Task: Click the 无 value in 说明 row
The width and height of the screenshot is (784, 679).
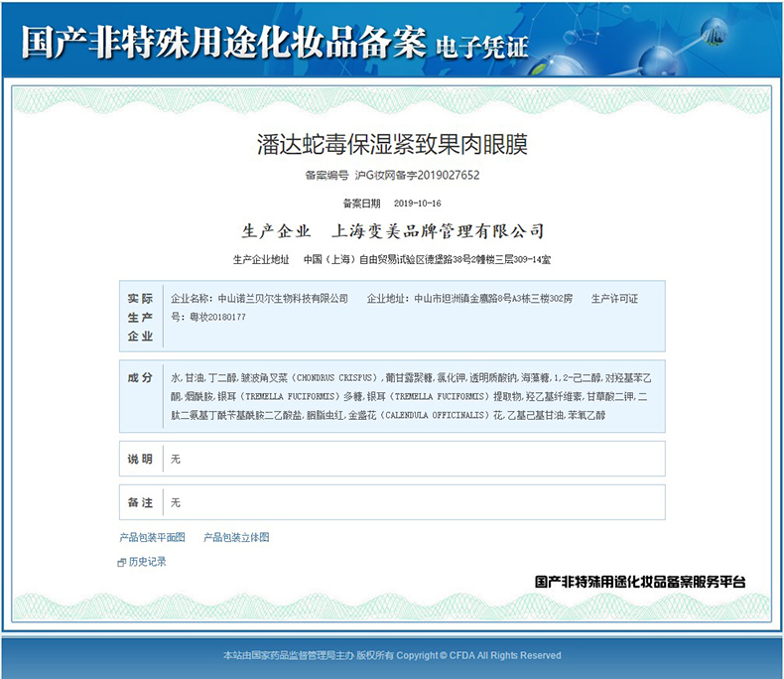Action: click(176, 459)
